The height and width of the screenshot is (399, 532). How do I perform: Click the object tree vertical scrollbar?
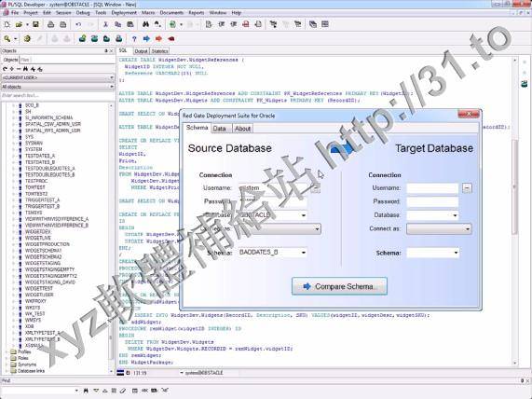pyautogui.click(x=111, y=238)
